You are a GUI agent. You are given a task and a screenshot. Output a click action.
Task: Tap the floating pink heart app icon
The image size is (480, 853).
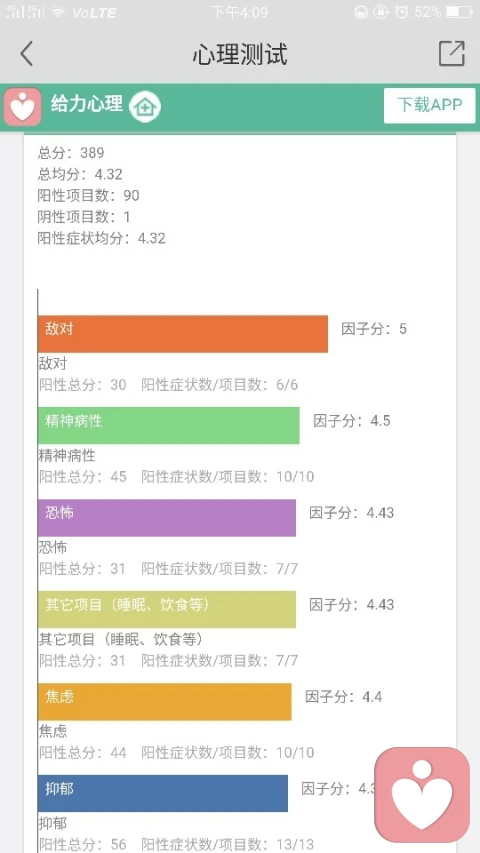(x=422, y=795)
